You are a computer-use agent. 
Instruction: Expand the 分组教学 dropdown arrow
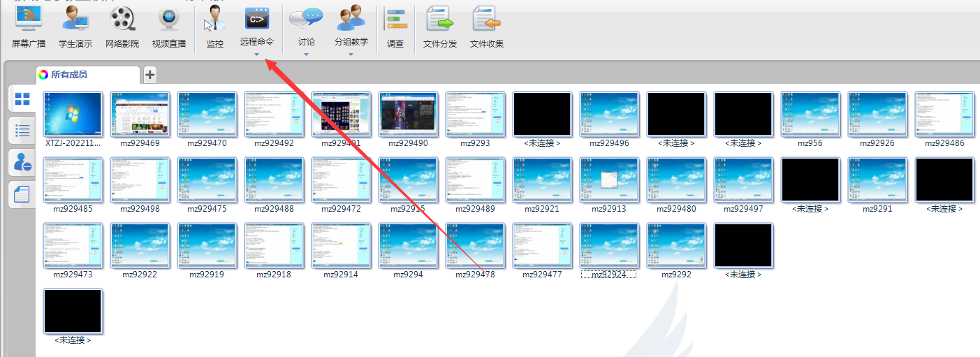click(351, 54)
